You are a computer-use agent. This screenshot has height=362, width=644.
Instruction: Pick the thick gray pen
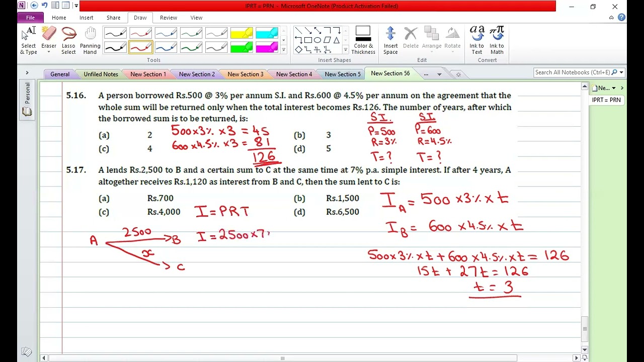216,47
